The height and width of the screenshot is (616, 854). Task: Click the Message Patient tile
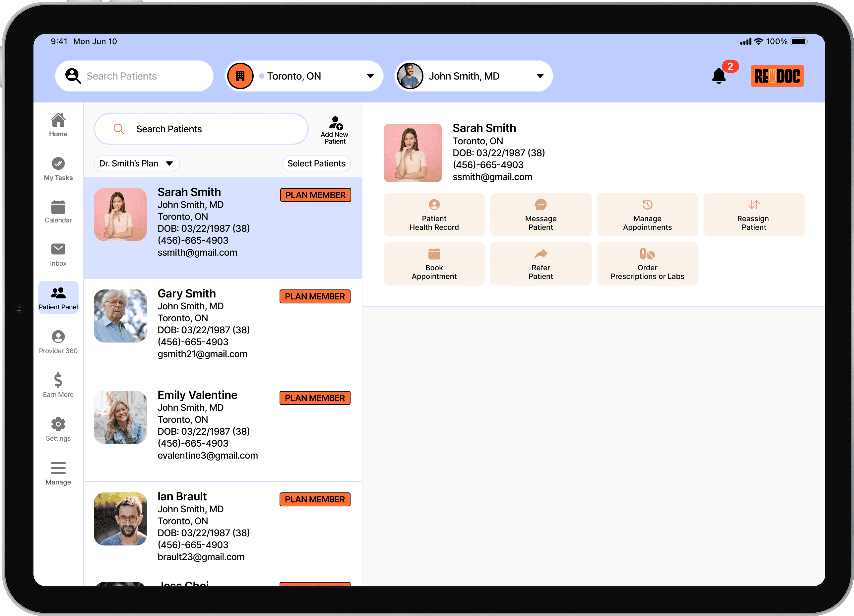pyautogui.click(x=540, y=215)
